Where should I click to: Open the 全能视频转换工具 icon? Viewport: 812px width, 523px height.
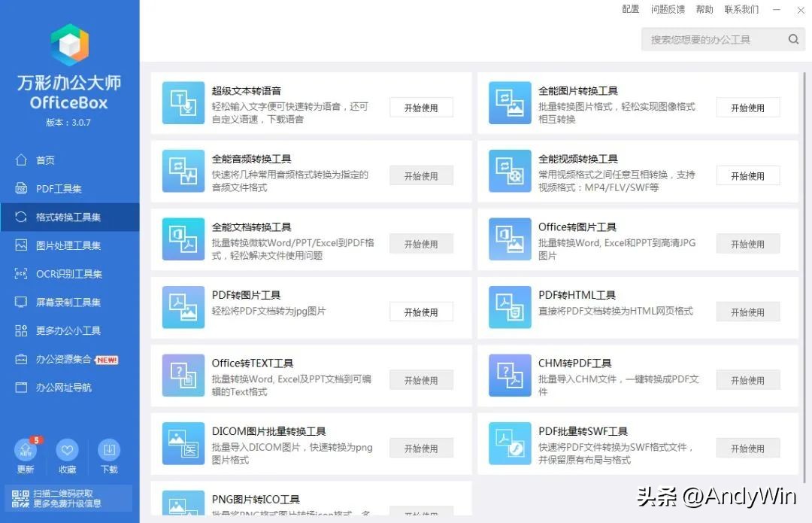pyautogui.click(x=510, y=171)
